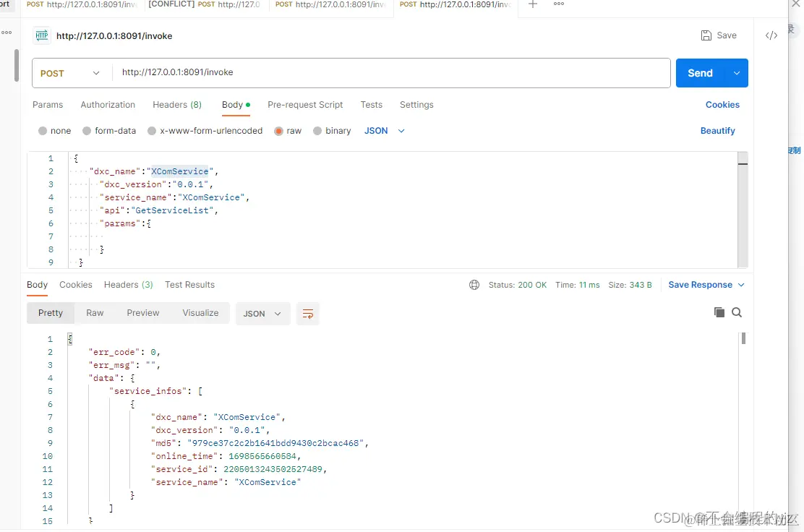Viewport: 804px width, 532px height.
Task: Click the response body scrollbar thumb
Action: click(x=743, y=338)
